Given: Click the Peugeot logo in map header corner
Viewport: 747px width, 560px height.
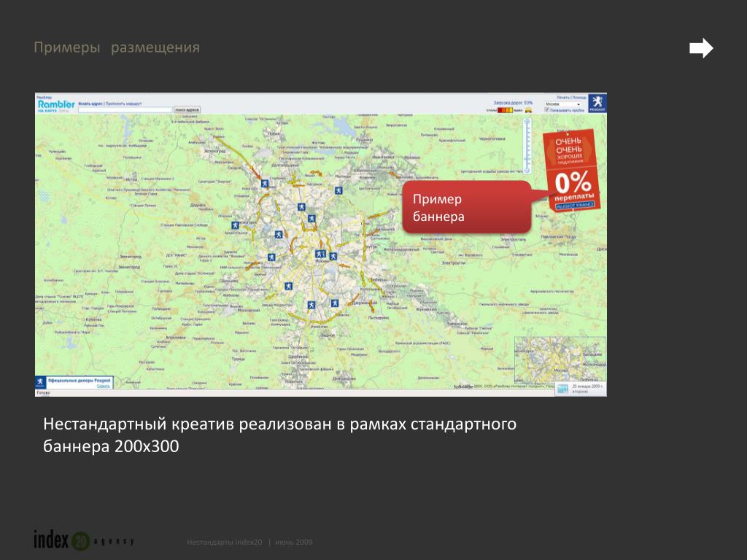Looking at the screenshot, I should tap(597, 103).
